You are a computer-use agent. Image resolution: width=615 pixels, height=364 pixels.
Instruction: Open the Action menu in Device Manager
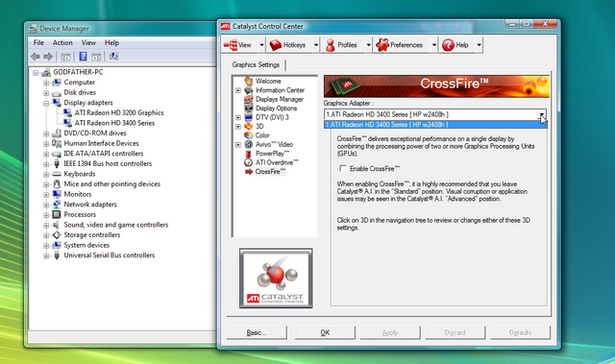click(x=62, y=42)
